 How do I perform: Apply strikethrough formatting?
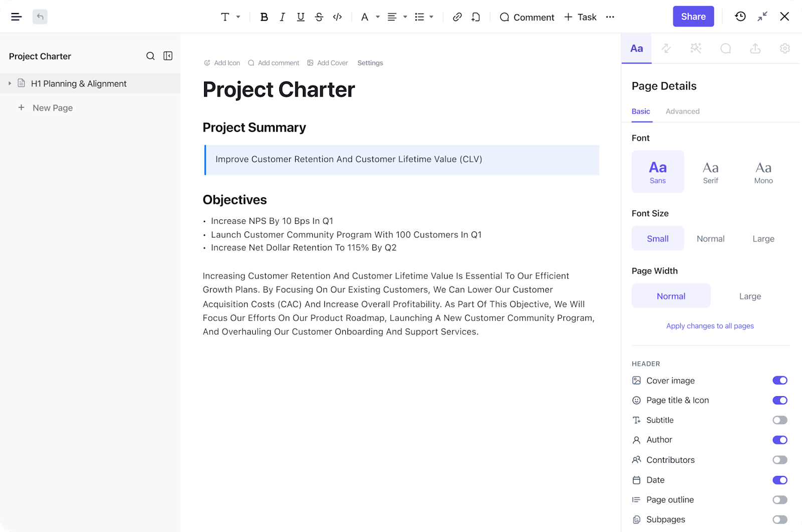tap(319, 17)
